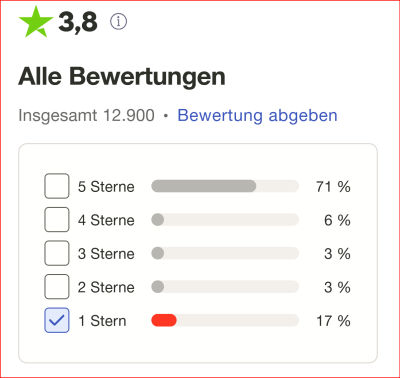The height and width of the screenshot is (378, 400).
Task: Click the 2 Sterne label
Action: (106, 287)
